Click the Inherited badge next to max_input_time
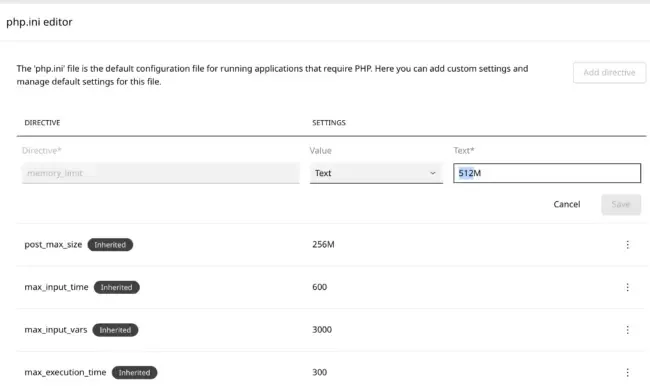Screen dimensions: 650x389 (116, 287)
